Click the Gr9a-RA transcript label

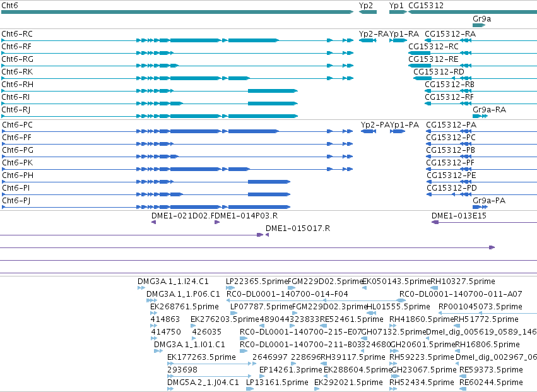click(489, 110)
